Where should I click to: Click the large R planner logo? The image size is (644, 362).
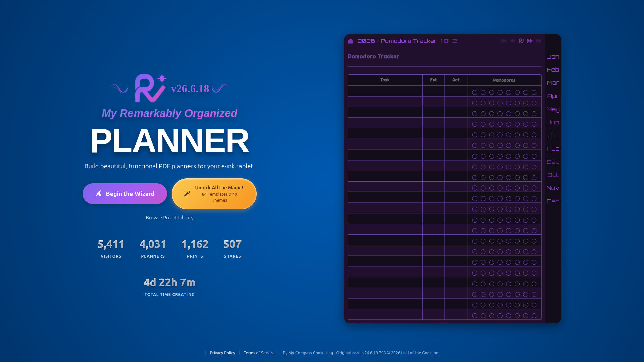point(150,88)
